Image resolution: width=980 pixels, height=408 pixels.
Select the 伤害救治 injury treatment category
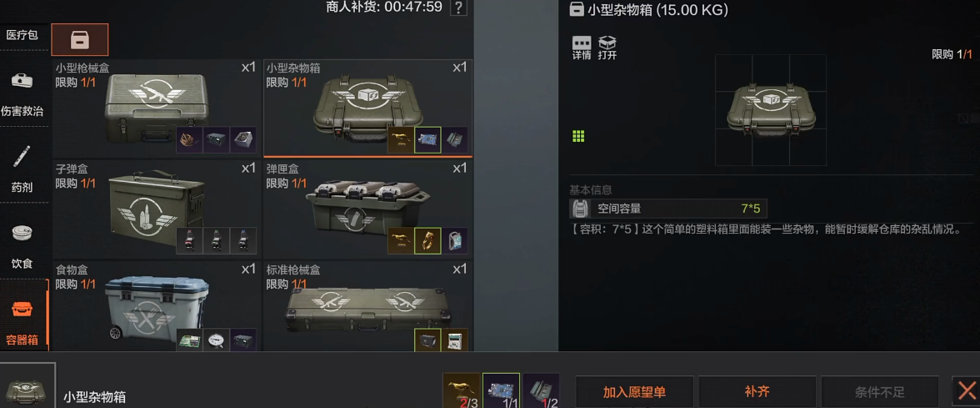pos(22,93)
